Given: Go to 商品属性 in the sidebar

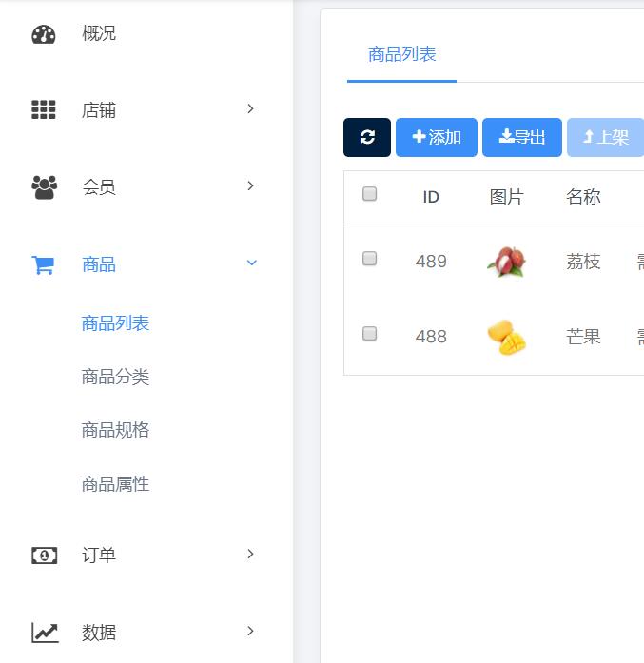Looking at the screenshot, I should pyautogui.click(x=115, y=484).
